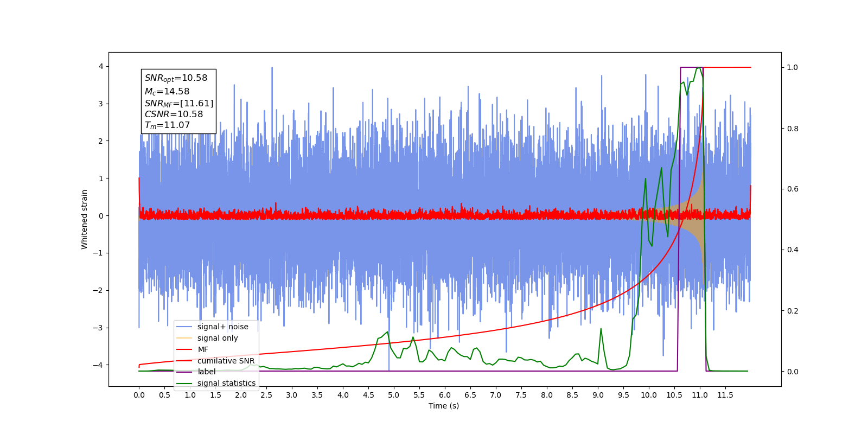Click the −2 tick on left strain axis

tap(99, 290)
